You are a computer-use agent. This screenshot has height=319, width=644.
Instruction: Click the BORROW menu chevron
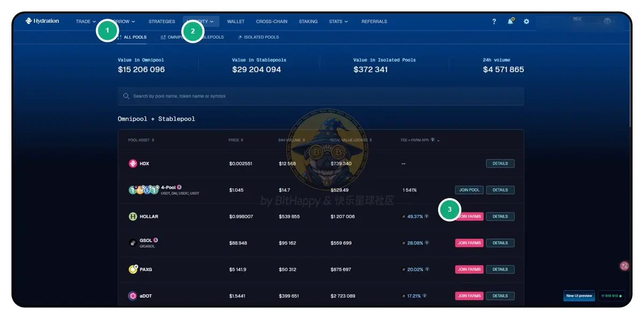click(133, 21)
